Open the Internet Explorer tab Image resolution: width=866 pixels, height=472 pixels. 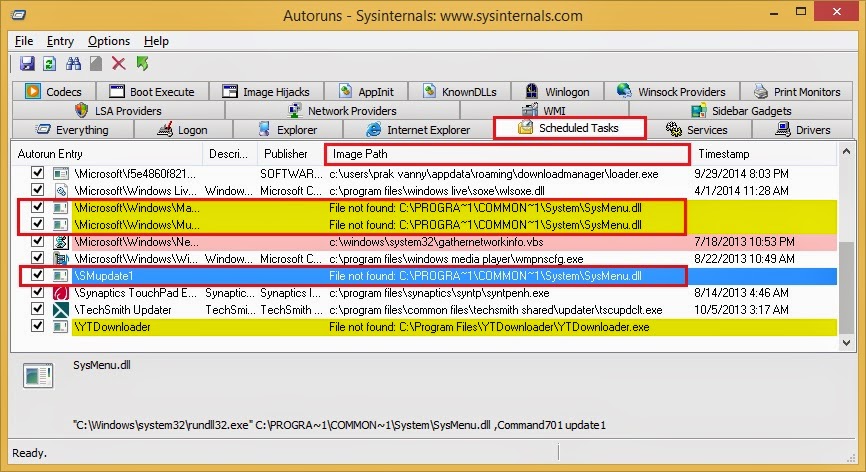[x=418, y=130]
